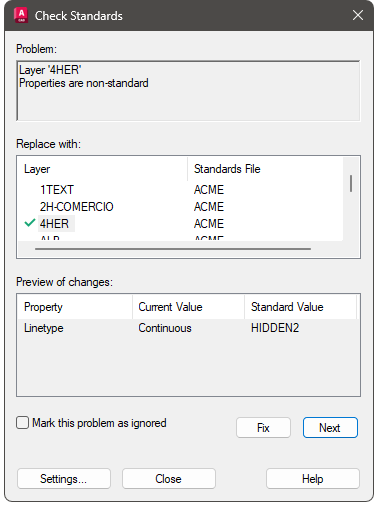This screenshot has width=378, height=505.
Task: Click the vertical scrollbar of layer list
Action: pyautogui.click(x=351, y=183)
